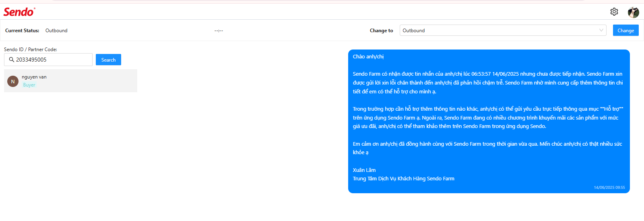This screenshot has height=221, width=644.
Task: Go to home via Sendo logo
Action: [19, 12]
